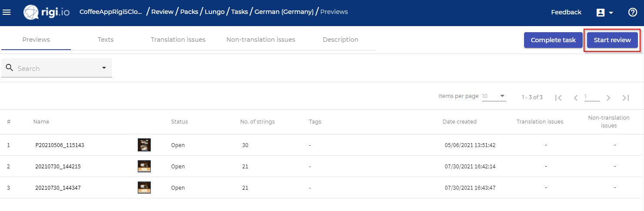Open the help question mark icon

[633, 12]
